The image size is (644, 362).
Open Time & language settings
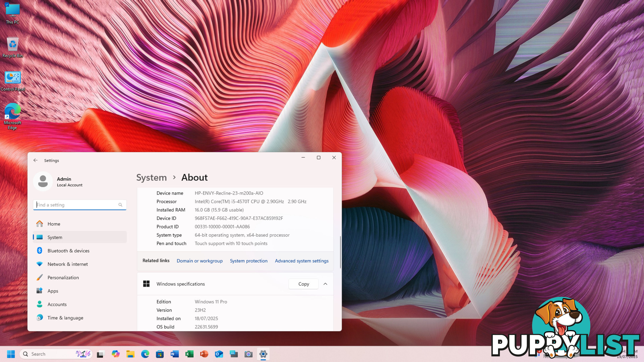tap(79, 318)
